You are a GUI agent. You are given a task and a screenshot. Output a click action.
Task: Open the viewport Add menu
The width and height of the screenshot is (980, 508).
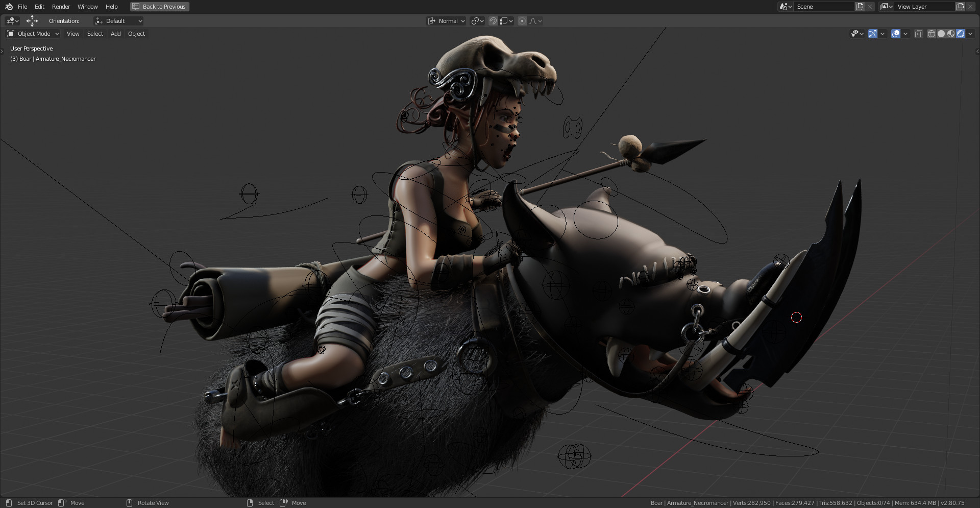coord(116,34)
